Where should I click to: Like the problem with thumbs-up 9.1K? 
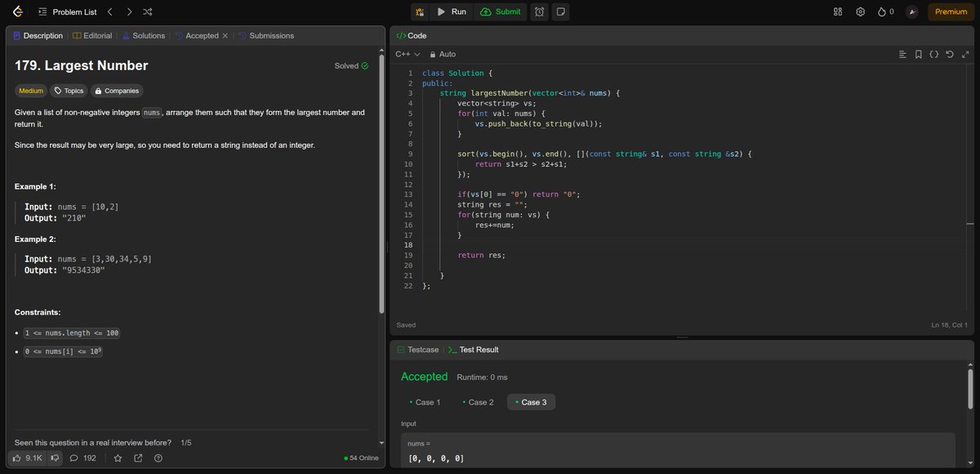(27, 458)
